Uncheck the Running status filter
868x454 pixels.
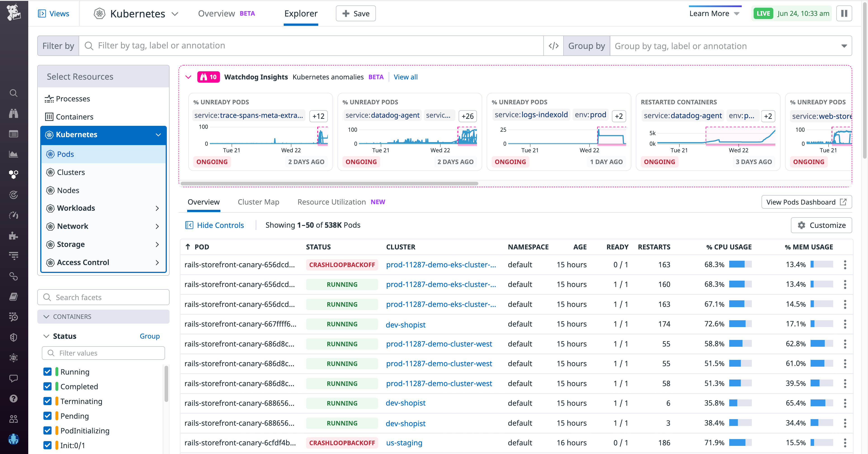47,372
